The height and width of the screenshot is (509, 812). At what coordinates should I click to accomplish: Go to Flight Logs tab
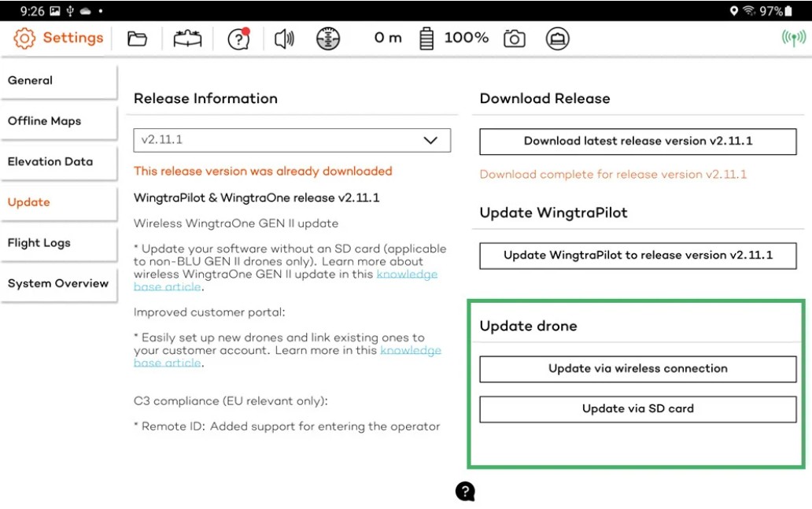pos(58,243)
